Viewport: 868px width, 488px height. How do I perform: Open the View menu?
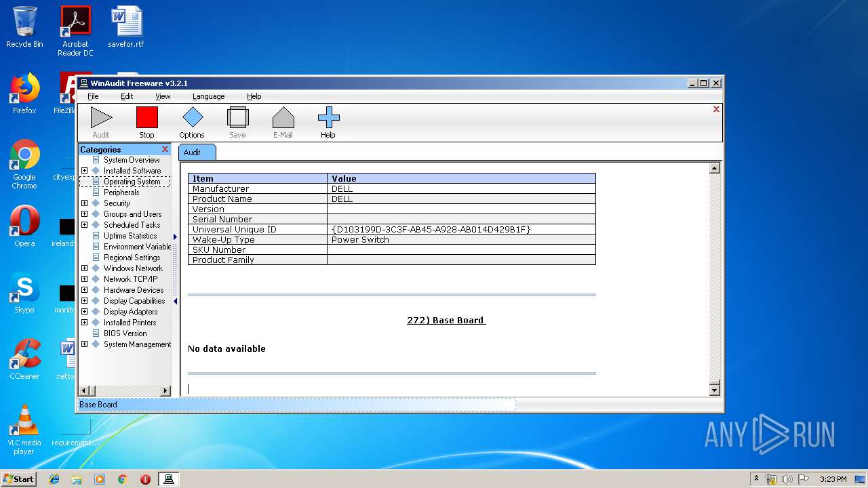tap(163, 96)
